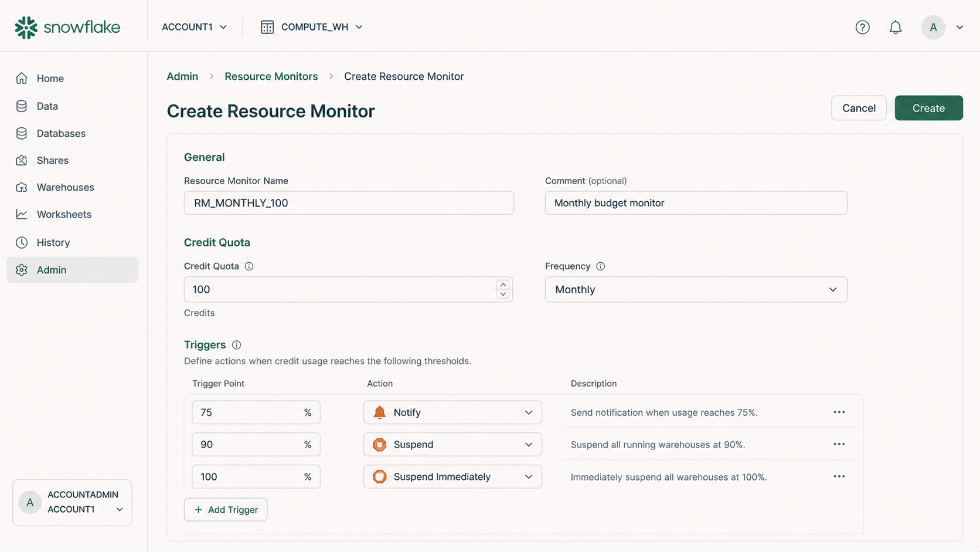Open the Notify action dropdown
Image resolution: width=980 pixels, height=552 pixels.
click(x=452, y=412)
